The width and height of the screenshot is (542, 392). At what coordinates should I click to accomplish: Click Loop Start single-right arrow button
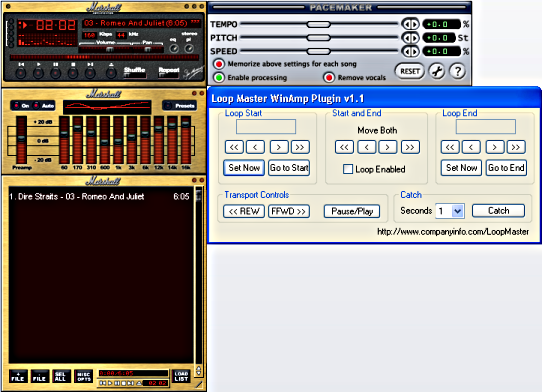(279, 147)
